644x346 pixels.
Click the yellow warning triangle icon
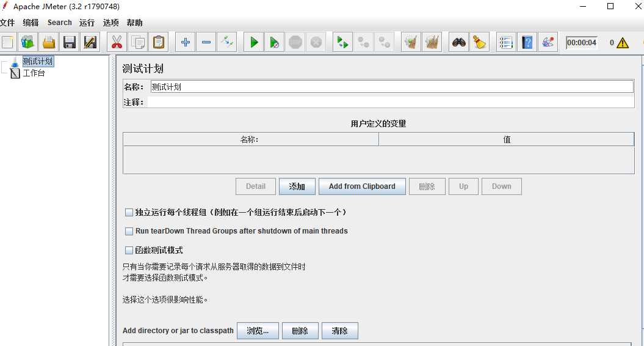[623, 43]
